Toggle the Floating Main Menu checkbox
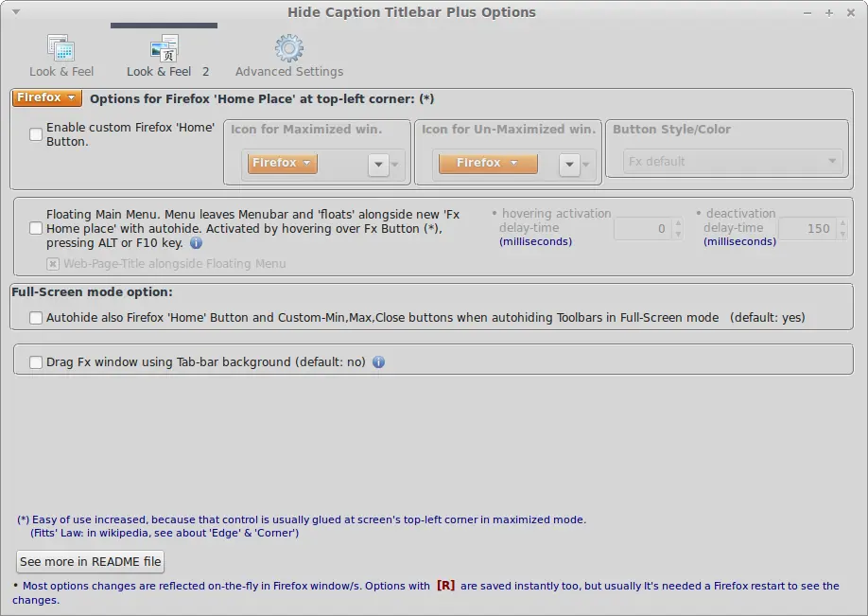Viewport: 868px width, 616px height. click(36, 228)
